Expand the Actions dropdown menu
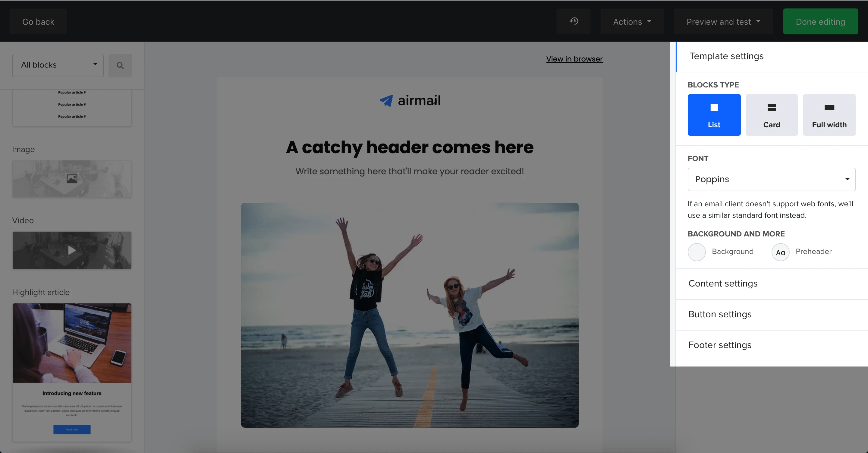Viewport: 868px width, 453px height. 632,22
